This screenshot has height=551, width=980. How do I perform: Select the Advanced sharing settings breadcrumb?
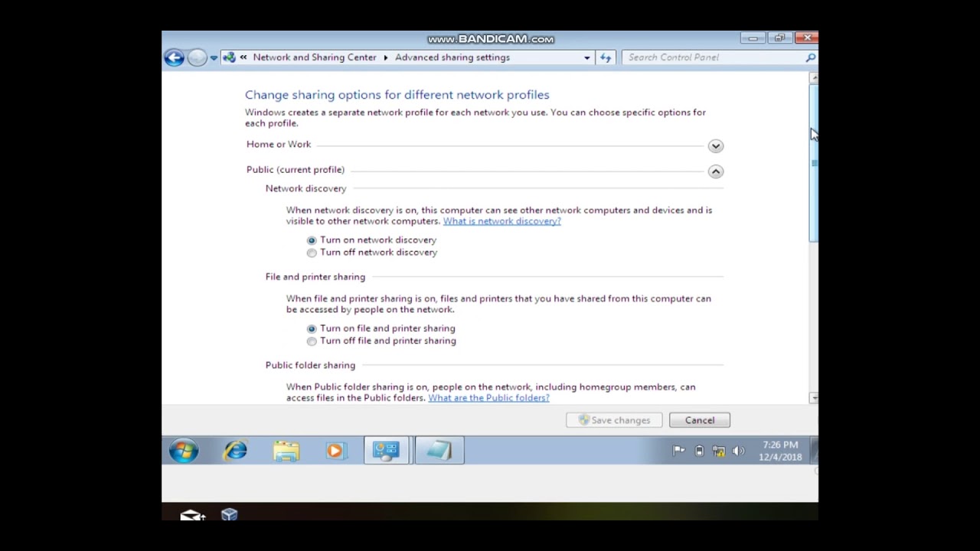pyautogui.click(x=452, y=57)
